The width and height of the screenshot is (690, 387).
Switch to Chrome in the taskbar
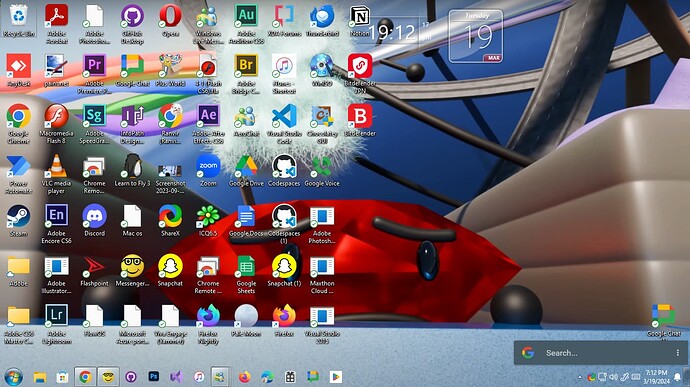[85, 377]
